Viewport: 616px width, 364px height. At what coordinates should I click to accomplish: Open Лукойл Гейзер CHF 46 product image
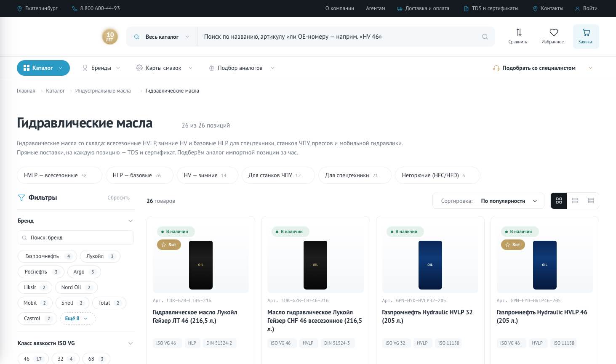click(315, 265)
